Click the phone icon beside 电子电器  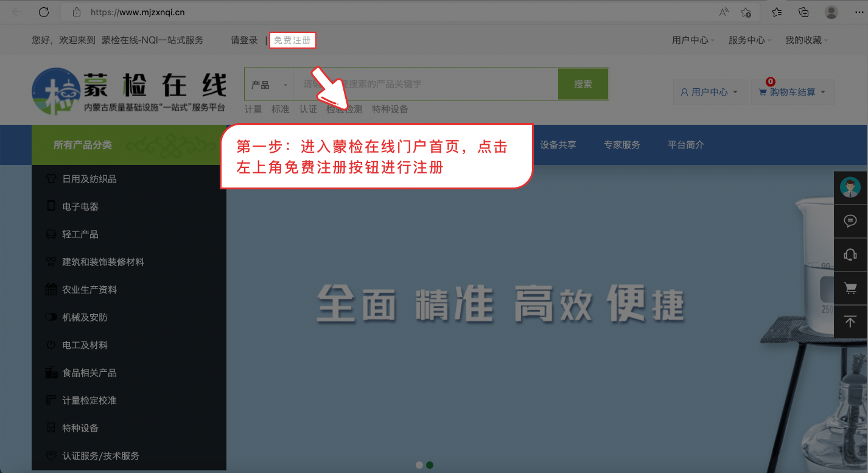pos(51,206)
